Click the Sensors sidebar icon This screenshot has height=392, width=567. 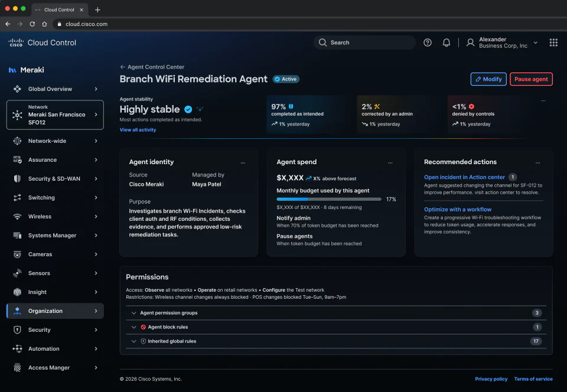pyautogui.click(x=17, y=273)
